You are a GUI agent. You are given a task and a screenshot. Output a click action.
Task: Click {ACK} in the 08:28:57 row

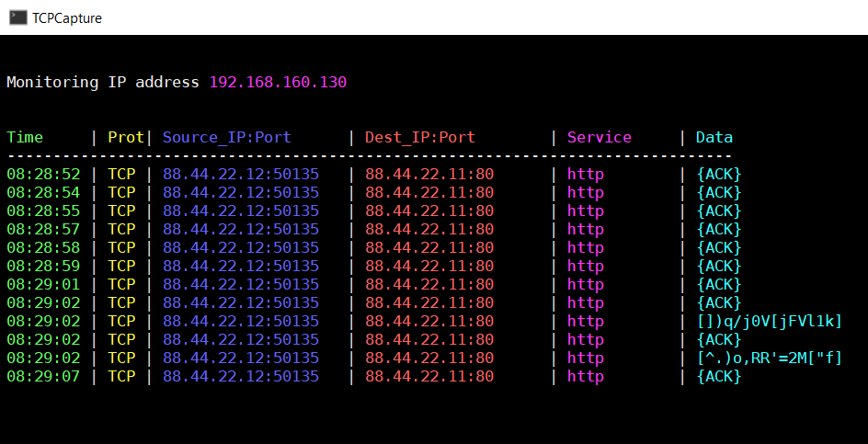pyautogui.click(x=718, y=229)
